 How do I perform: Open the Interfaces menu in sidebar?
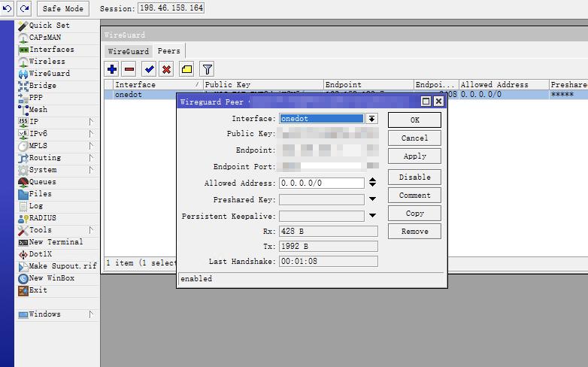coord(51,50)
